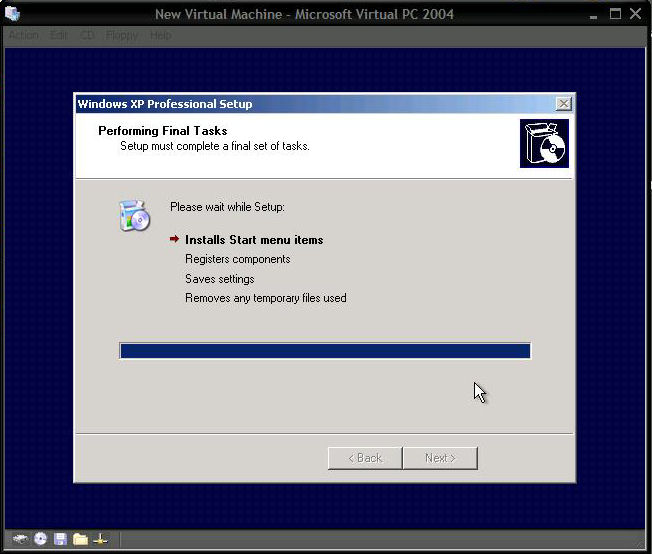Open the Floppy menu
Screen dimensions: 652x554
pos(121,35)
